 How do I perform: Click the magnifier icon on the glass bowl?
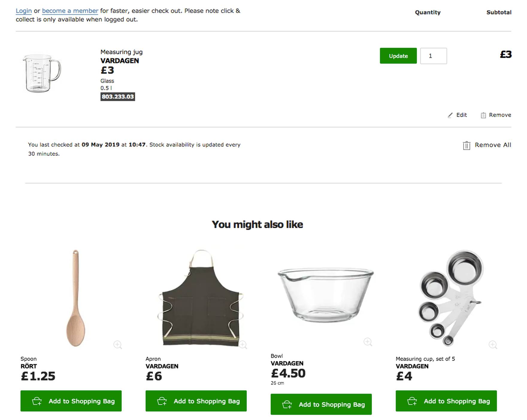click(368, 342)
